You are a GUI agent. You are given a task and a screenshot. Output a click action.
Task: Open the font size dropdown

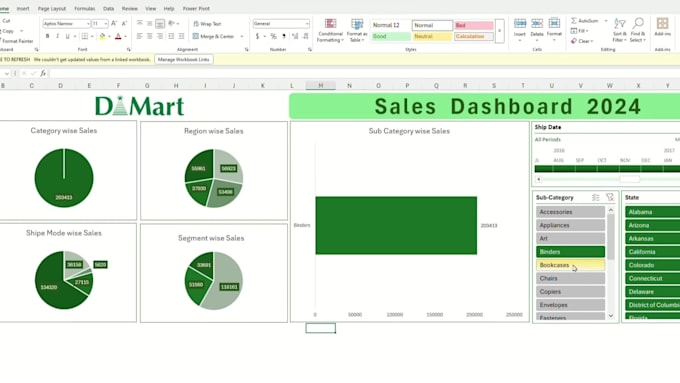coord(106,23)
